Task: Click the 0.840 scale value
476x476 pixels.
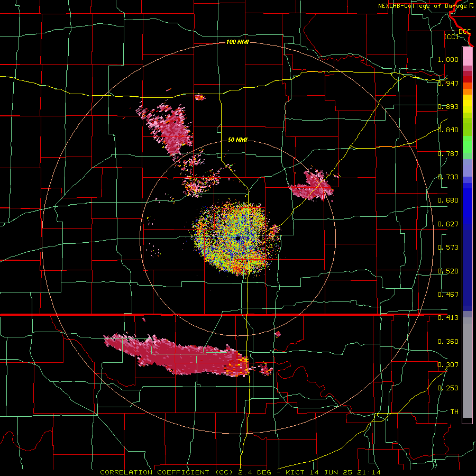Action: 448,130
